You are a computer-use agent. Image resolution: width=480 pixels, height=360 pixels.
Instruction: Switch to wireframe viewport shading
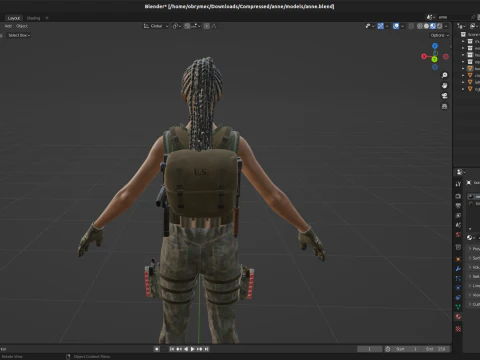click(420, 26)
